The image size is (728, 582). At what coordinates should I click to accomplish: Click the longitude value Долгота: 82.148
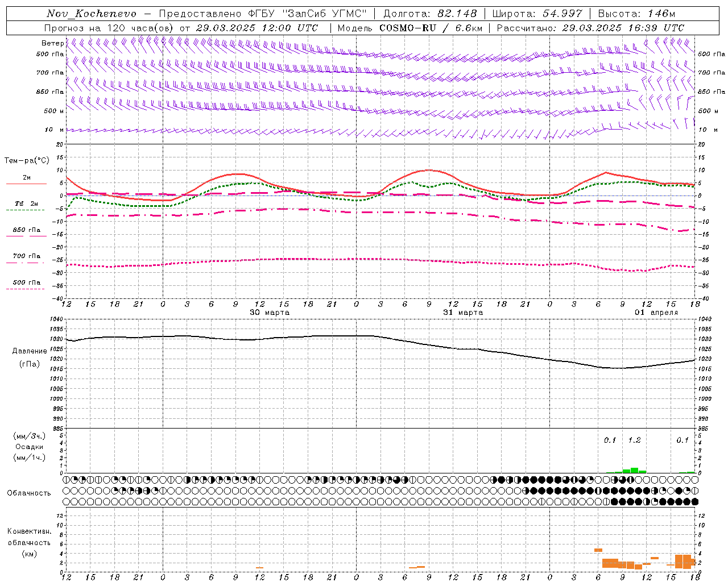430,14
